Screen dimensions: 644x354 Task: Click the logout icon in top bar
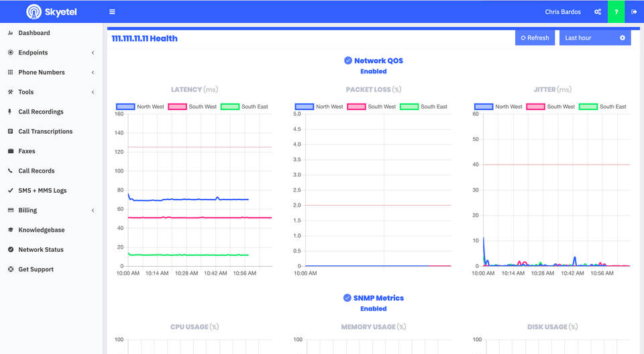click(x=634, y=11)
